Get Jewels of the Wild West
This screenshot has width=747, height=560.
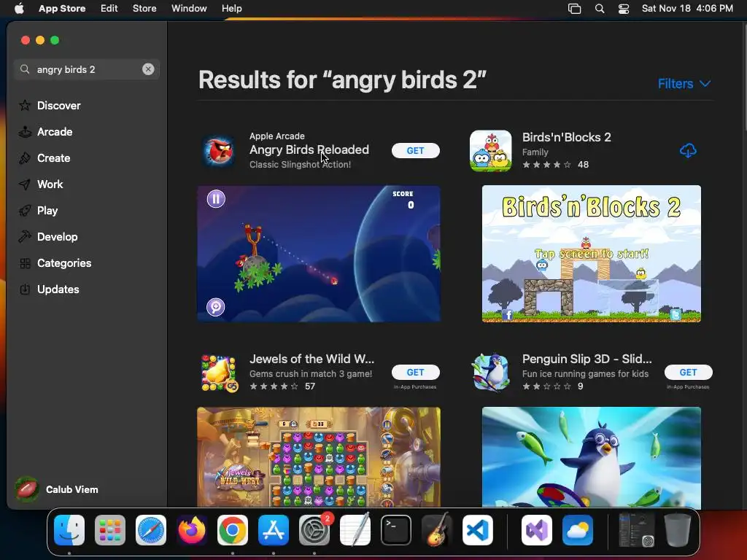(415, 373)
